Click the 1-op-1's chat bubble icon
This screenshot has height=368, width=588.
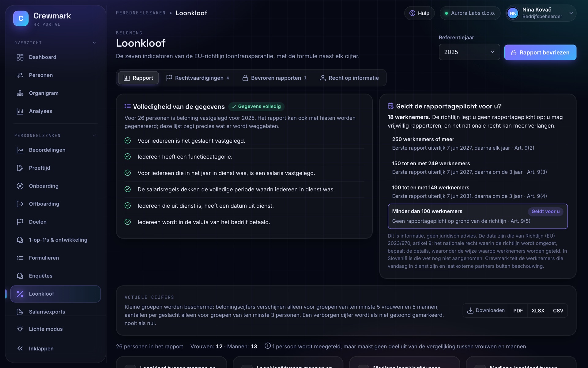[x=20, y=240]
